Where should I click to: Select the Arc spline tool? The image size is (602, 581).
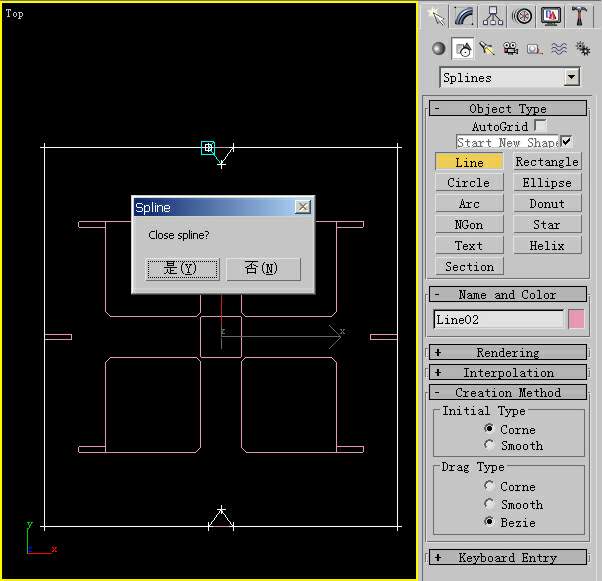click(x=469, y=204)
